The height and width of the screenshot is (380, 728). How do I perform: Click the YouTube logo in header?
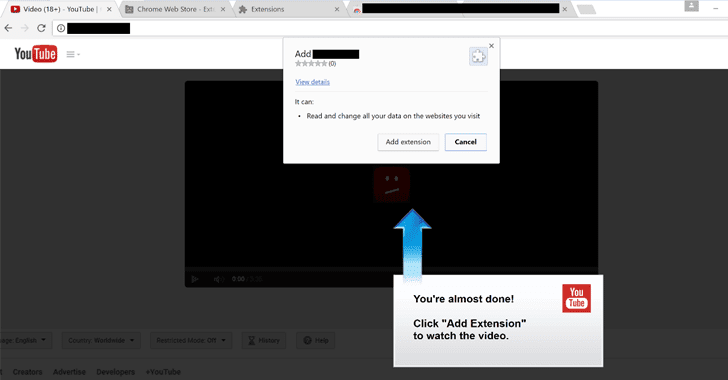(36, 54)
